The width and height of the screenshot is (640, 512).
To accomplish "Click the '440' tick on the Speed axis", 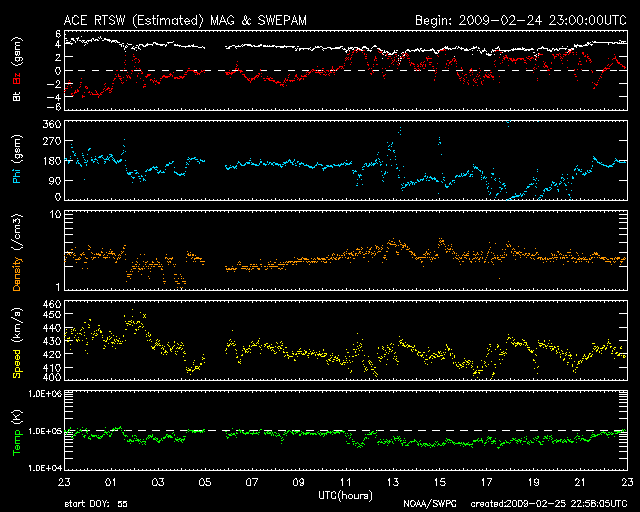I will click(52, 328).
